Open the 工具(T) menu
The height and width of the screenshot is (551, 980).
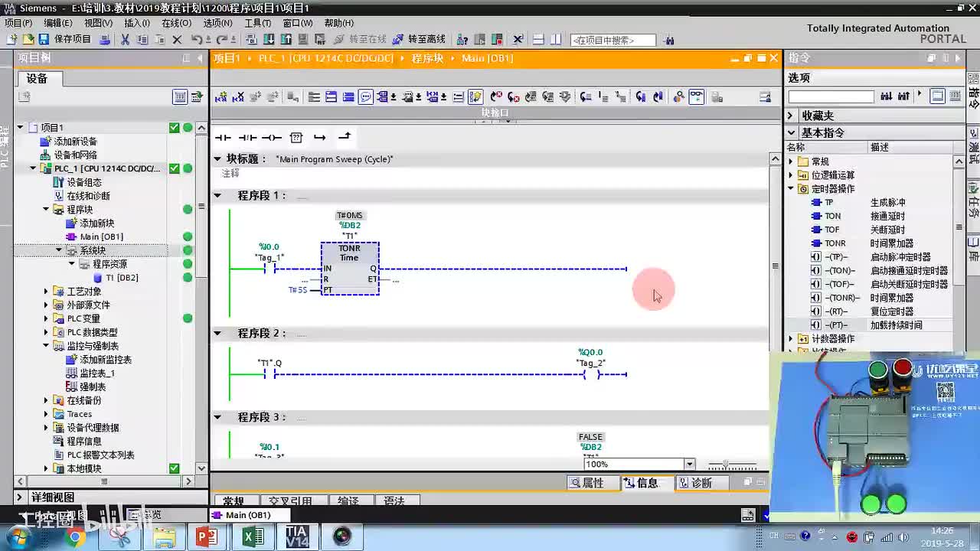coord(257,23)
